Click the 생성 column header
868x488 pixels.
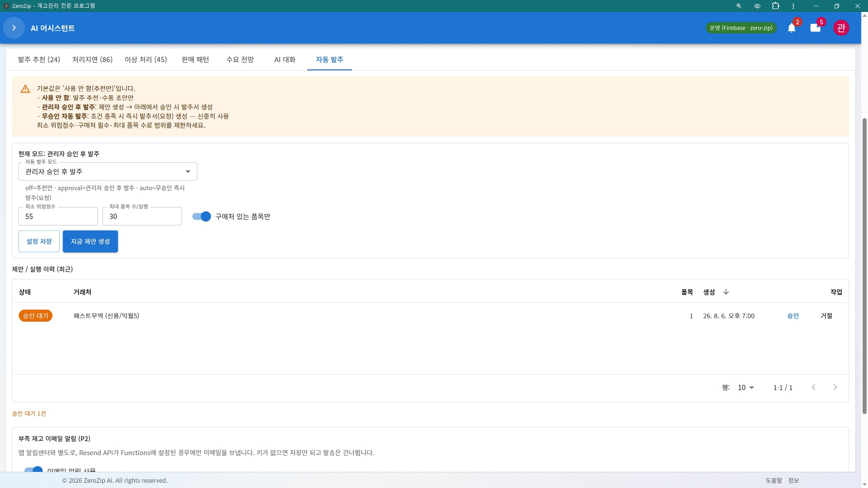point(709,292)
